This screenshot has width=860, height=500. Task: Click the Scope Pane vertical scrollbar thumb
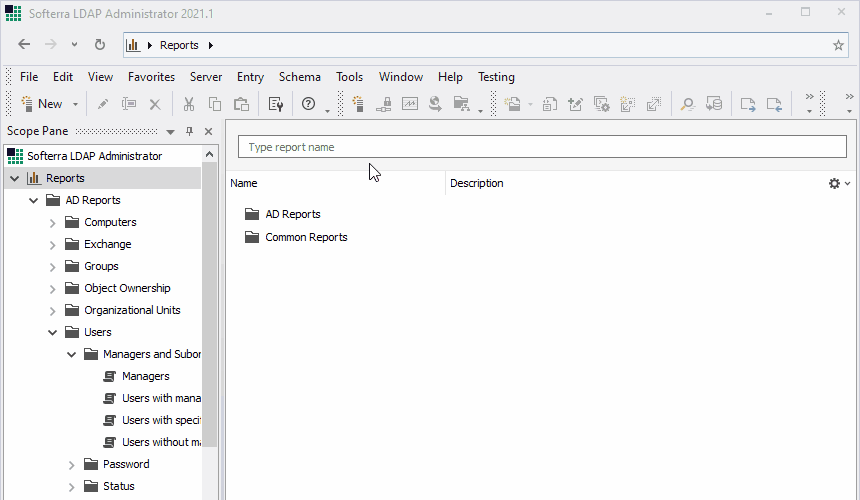point(210,304)
